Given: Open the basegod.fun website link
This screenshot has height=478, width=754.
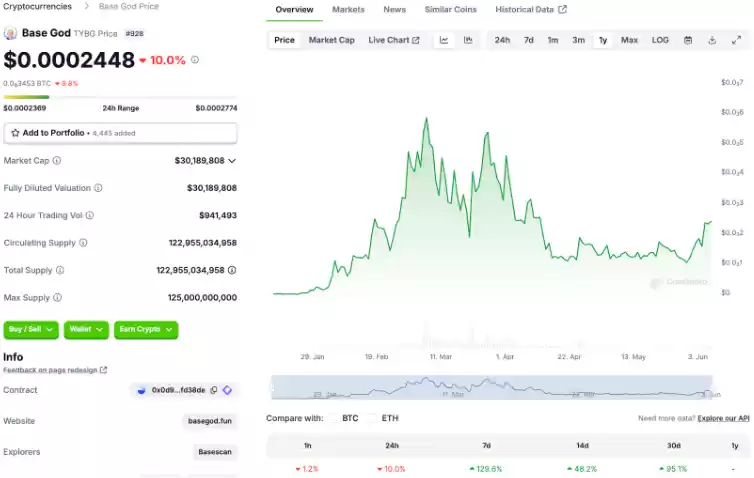Looking at the screenshot, I should click(210, 421).
